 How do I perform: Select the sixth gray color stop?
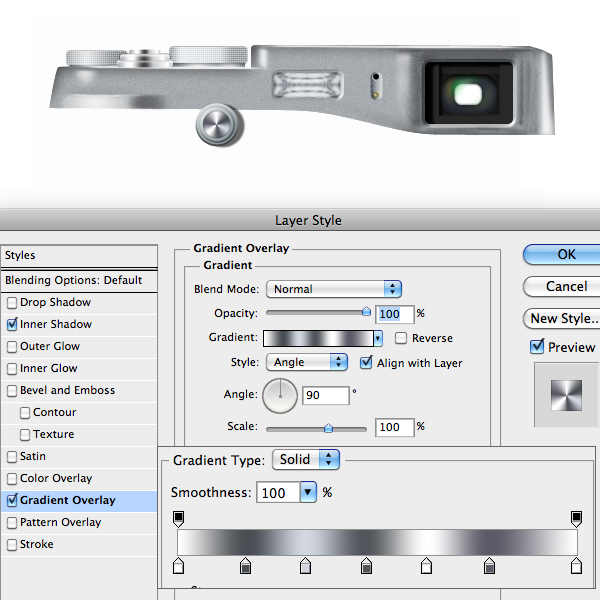click(489, 566)
